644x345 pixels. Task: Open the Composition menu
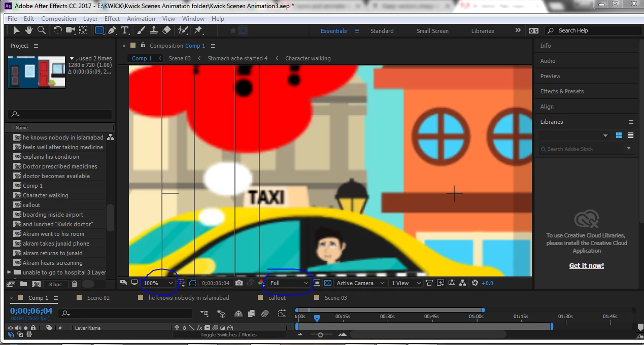click(58, 19)
